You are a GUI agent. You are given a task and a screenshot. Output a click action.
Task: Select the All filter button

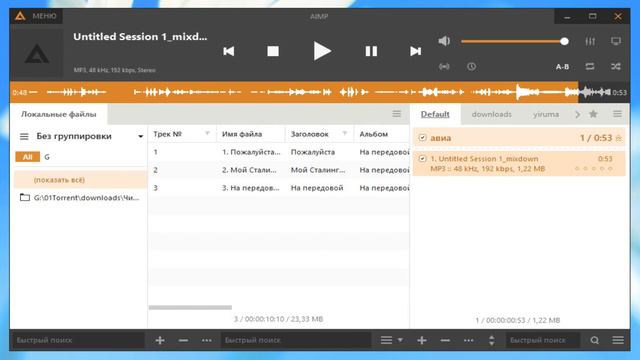coord(27,157)
